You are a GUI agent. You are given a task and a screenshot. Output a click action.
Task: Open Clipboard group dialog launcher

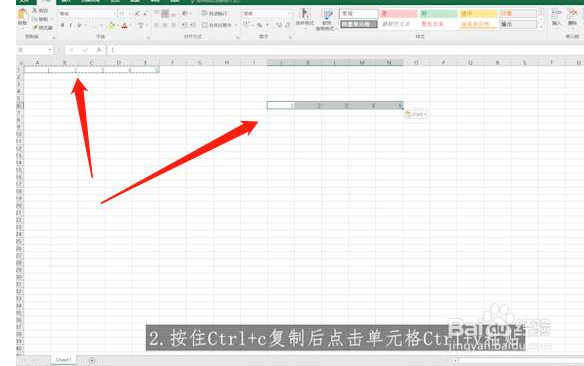[x=54, y=37]
